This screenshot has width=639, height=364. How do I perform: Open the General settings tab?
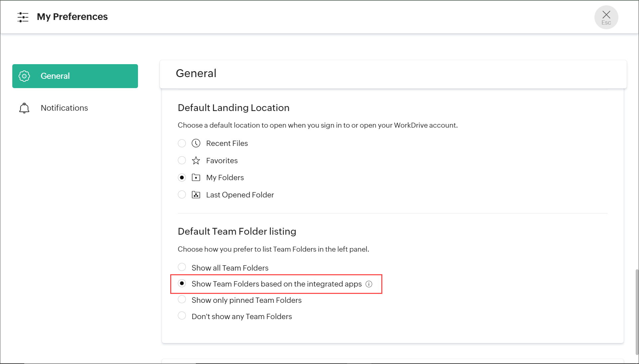click(x=75, y=76)
